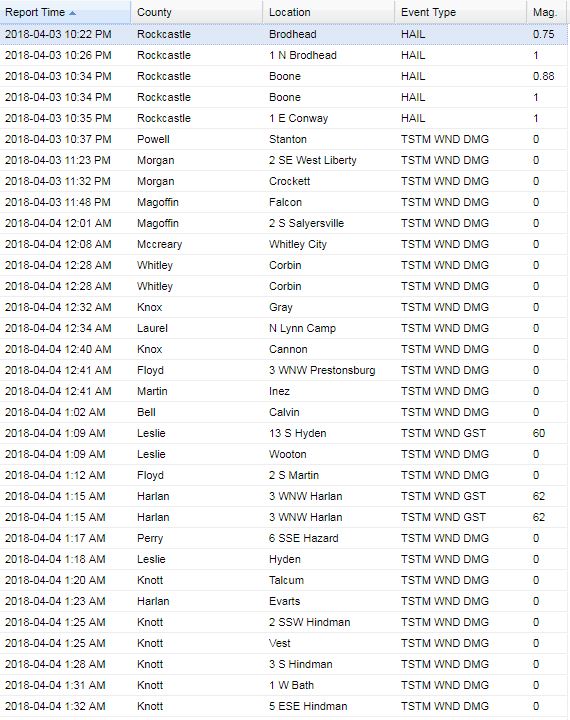This screenshot has height=720, width=570.
Task: Select the Crockett wind damage row
Action: point(284,181)
